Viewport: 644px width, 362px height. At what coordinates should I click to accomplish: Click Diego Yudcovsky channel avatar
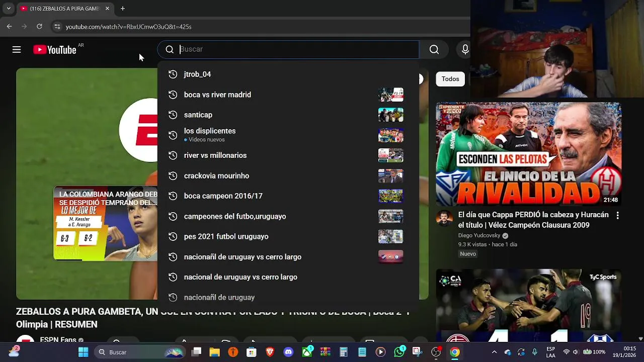[444, 218]
